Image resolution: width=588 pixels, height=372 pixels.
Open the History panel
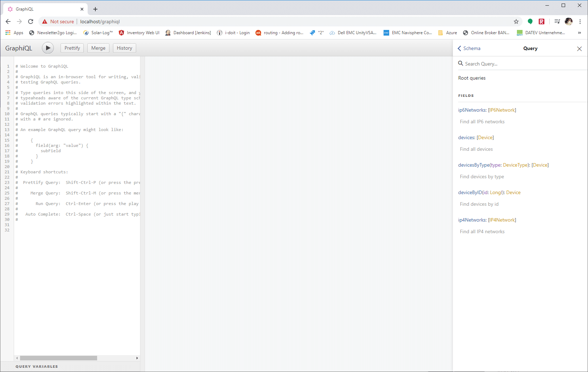(124, 48)
